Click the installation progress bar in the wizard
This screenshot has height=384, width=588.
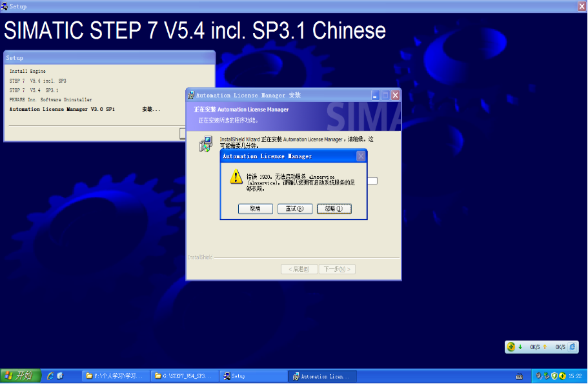372,181
